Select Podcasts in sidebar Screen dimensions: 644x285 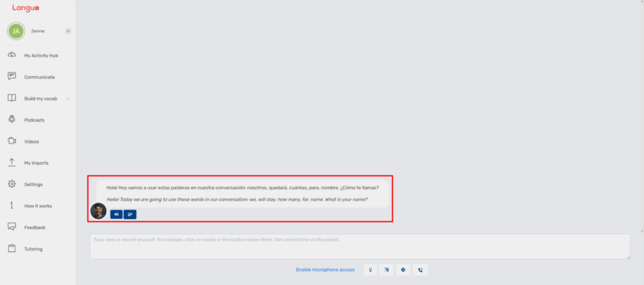(x=34, y=120)
